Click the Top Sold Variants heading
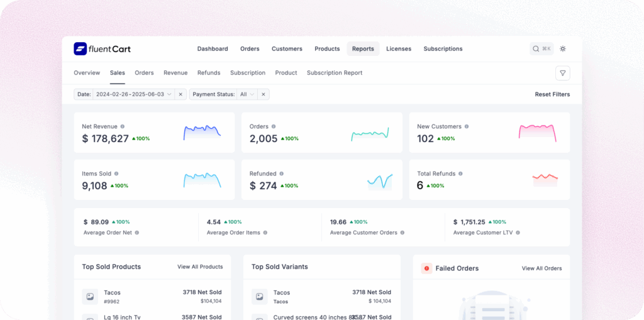The width and height of the screenshot is (644, 320). click(x=279, y=267)
